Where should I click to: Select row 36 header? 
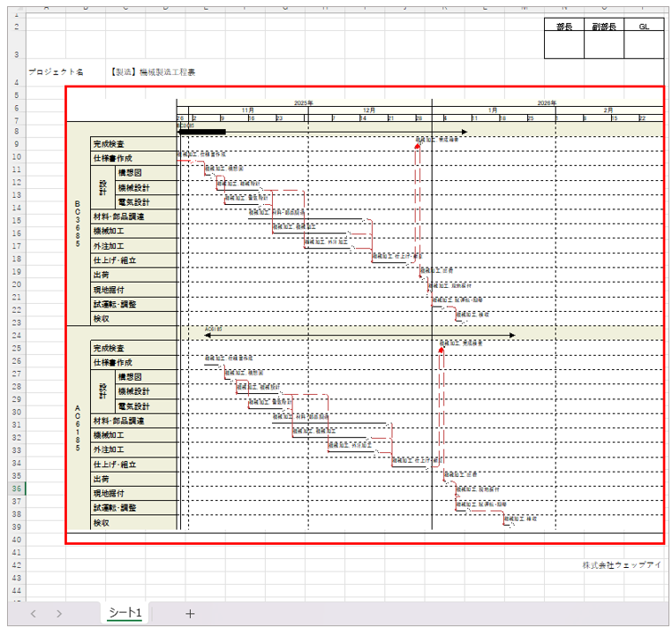17,488
